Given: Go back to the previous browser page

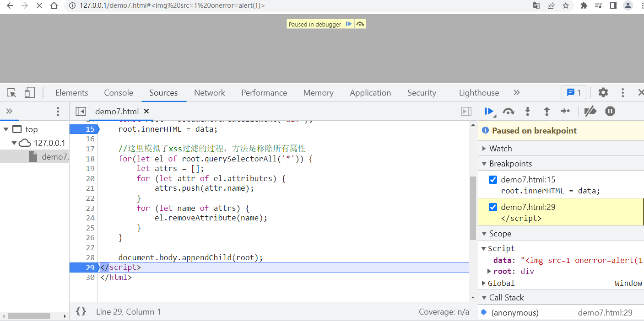Looking at the screenshot, I should [10, 6].
